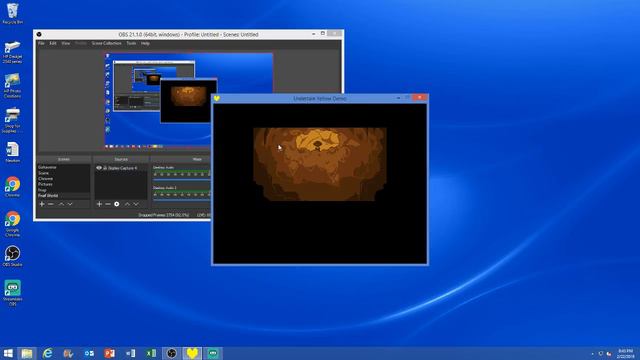Click the Undertale Yellow game cave image

pyautogui.click(x=320, y=164)
